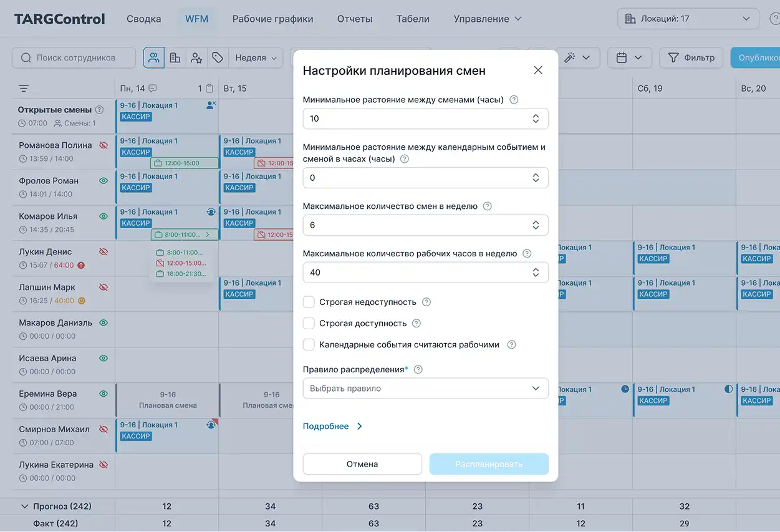Open the Управление menu
Screen dimensions: 780x532
click(487, 19)
